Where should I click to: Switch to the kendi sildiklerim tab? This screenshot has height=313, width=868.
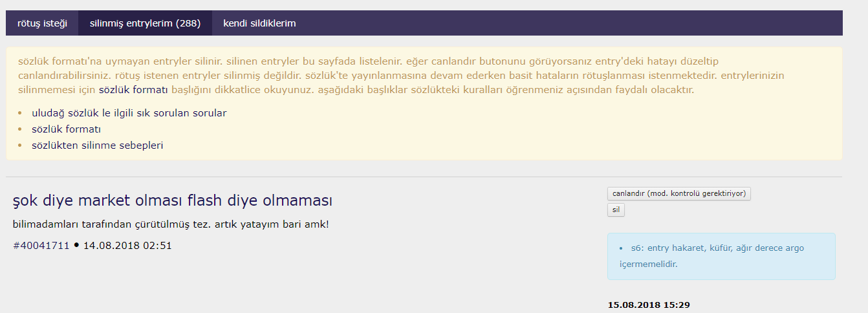tap(259, 23)
